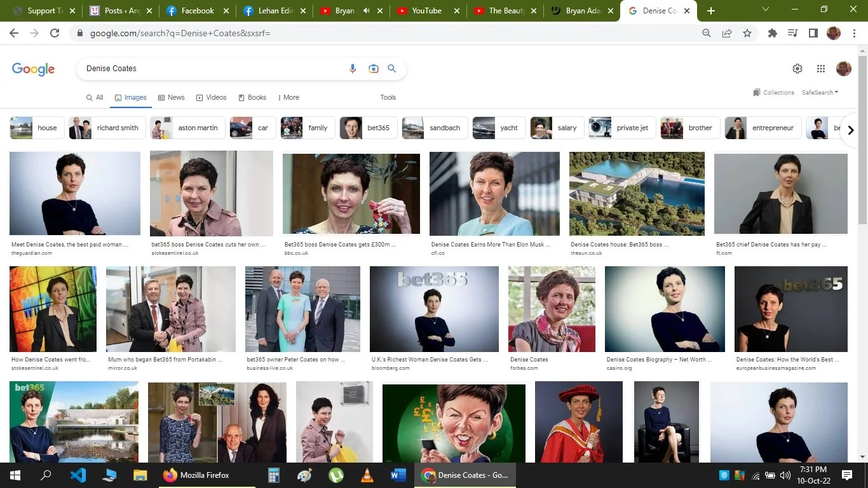868x488 pixels.
Task: Open the More search categories menu
Action: click(288, 97)
